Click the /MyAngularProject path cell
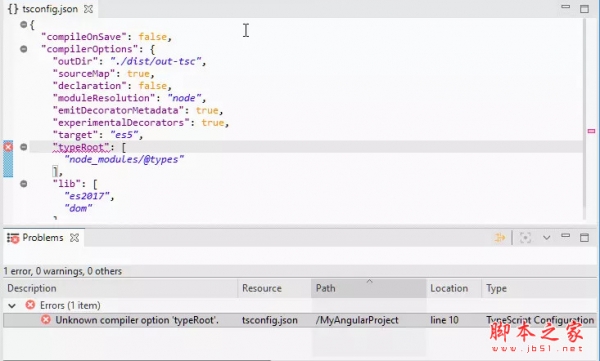 (357, 320)
